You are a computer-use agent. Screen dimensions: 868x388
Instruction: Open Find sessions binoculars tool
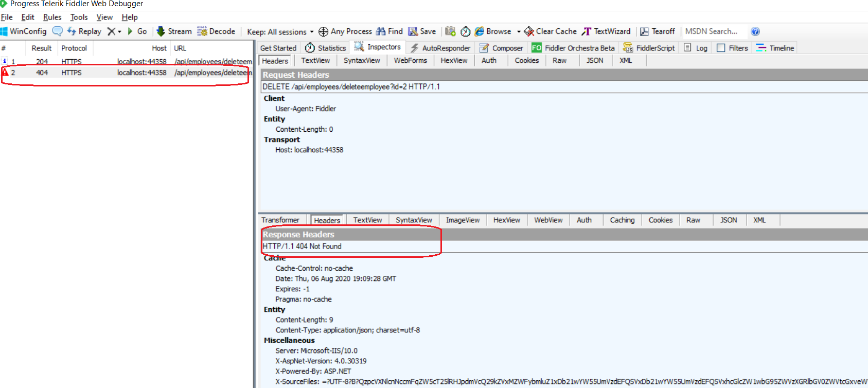click(x=389, y=31)
